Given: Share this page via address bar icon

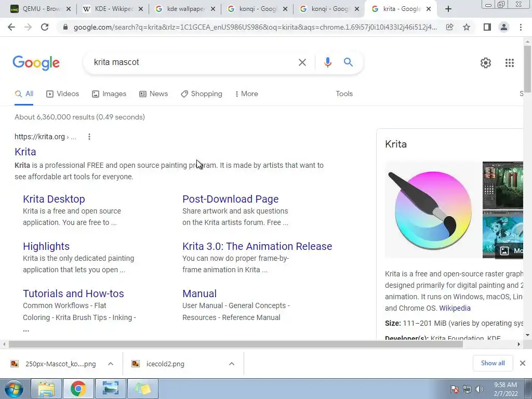Looking at the screenshot, I should (x=449, y=27).
